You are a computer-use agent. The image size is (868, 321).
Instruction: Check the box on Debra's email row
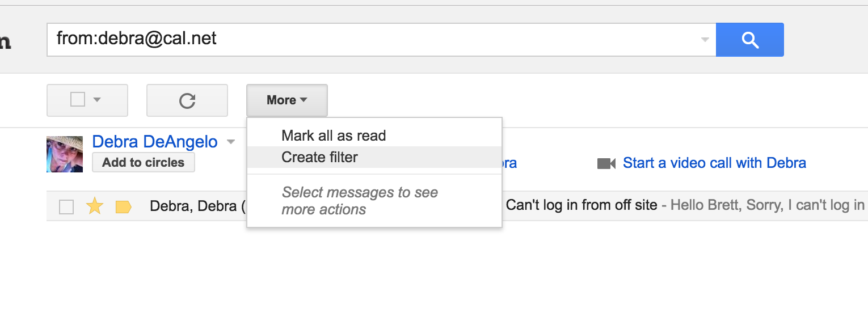66,207
